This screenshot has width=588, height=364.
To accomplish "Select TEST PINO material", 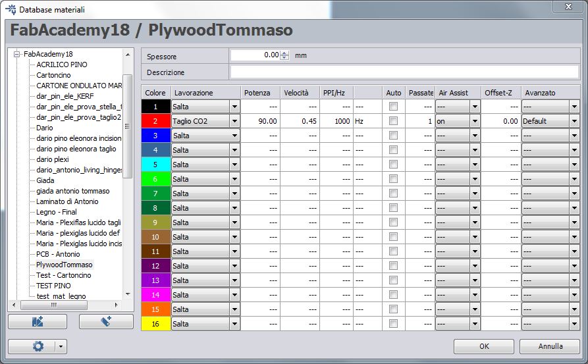I will tap(53, 286).
